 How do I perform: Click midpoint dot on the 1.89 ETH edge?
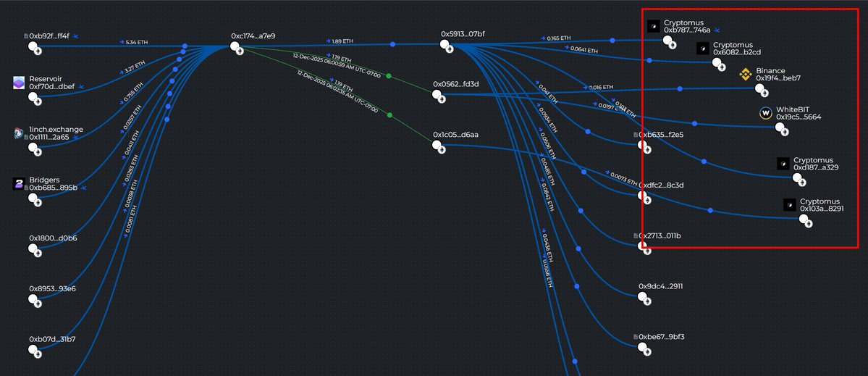pyautogui.click(x=392, y=43)
